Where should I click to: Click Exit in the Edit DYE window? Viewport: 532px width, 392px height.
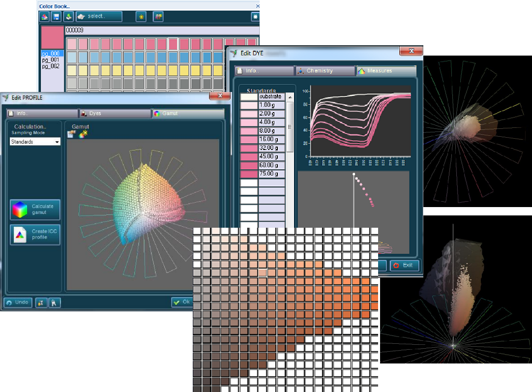coord(405,266)
